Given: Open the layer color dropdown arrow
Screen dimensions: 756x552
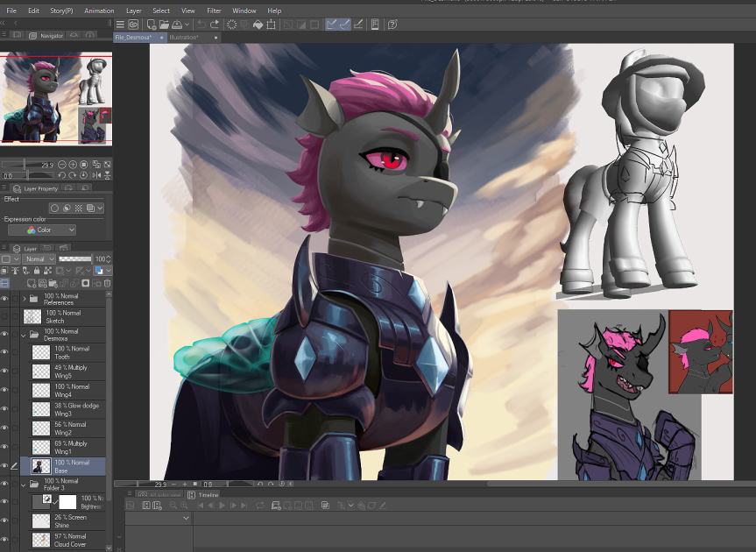Looking at the screenshot, I should pos(109,271).
